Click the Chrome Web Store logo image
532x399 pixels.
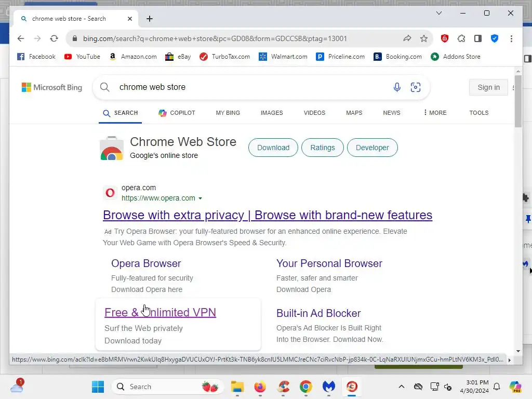point(112,148)
